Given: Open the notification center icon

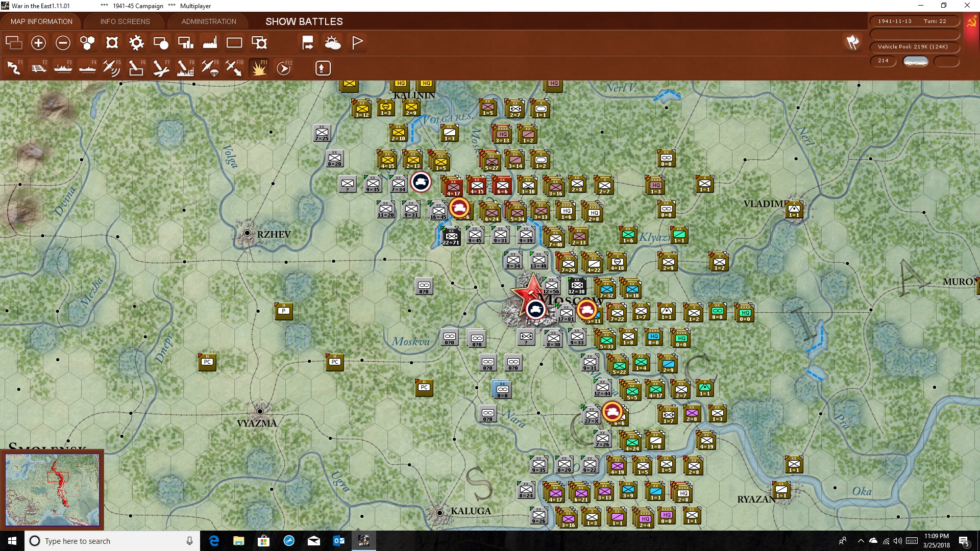Looking at the screenshot, I should pyautogui.click(x=964, y=541).
